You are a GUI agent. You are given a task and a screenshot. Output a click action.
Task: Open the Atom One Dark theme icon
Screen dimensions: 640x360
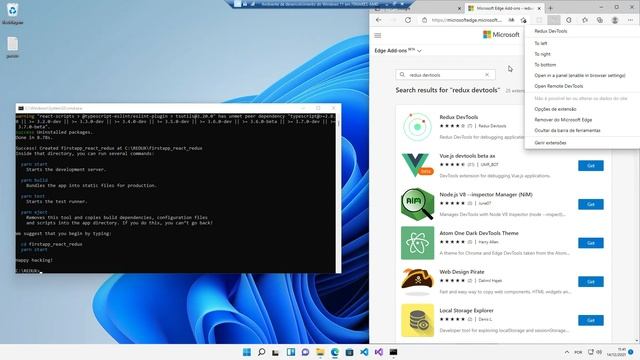(417, 243)
